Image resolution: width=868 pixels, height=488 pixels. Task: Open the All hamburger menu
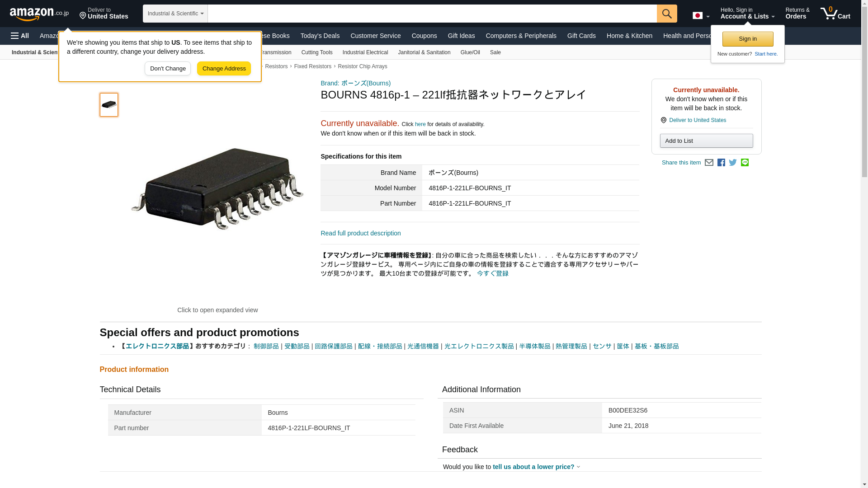pos(20,36)
